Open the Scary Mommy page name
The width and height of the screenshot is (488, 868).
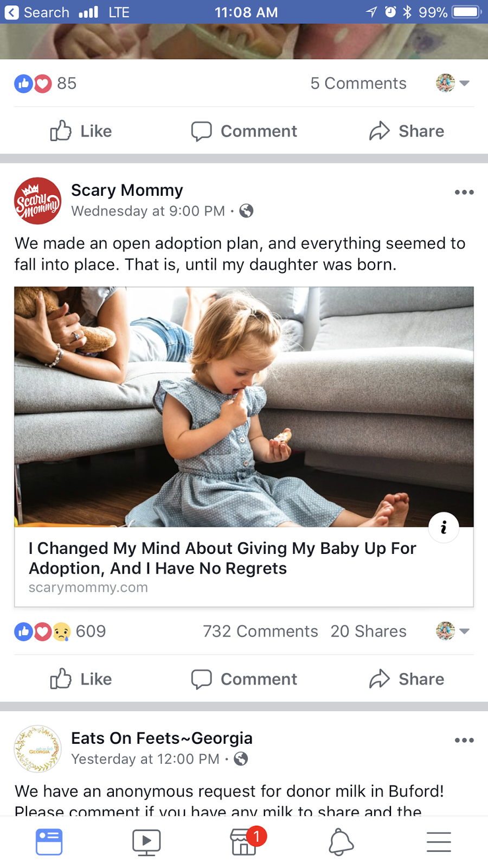tap(127, 190)
